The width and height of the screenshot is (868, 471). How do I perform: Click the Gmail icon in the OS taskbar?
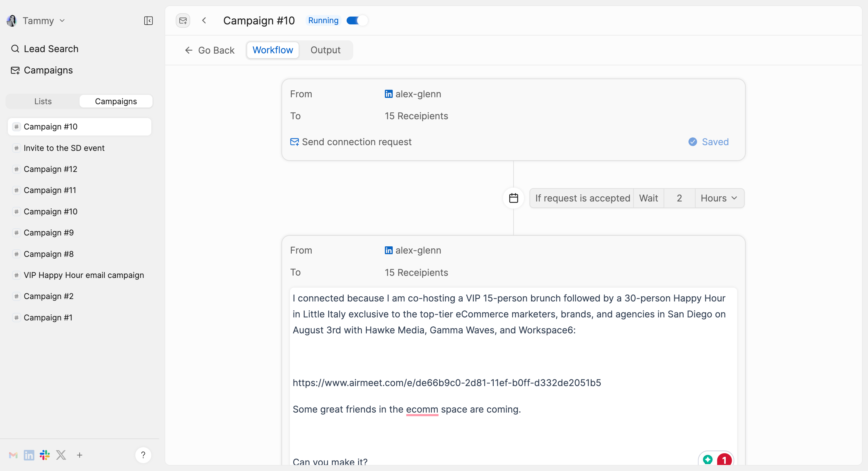(x=13, y=455)
